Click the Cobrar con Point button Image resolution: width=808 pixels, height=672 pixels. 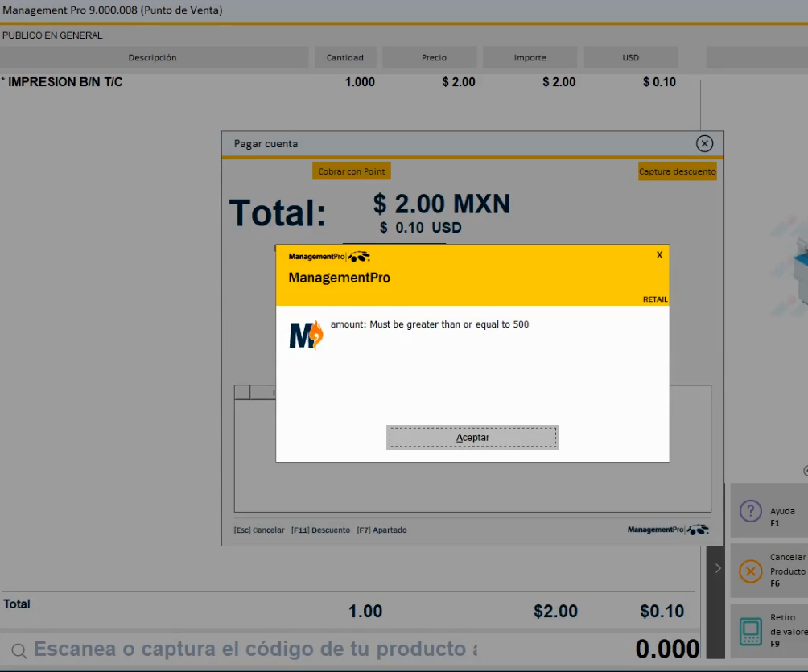[x=352, y=171]
